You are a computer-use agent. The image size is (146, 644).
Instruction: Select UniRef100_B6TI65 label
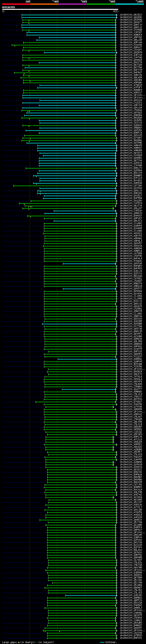(131, 65)
